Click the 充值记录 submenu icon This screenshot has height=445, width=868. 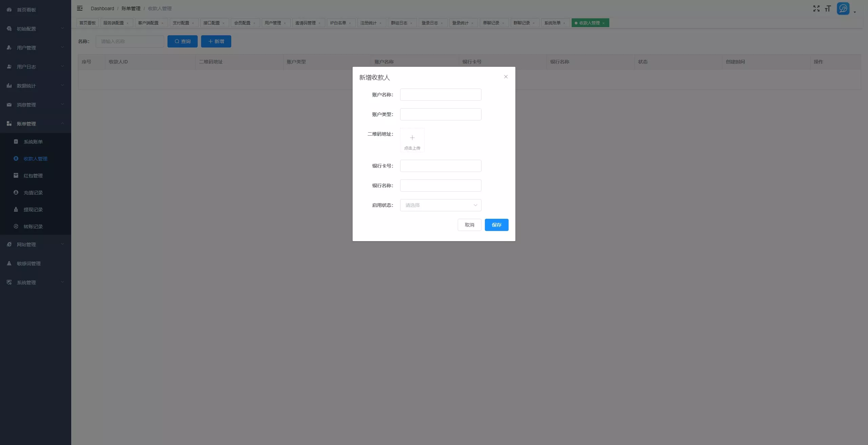[x=16, y=192]
